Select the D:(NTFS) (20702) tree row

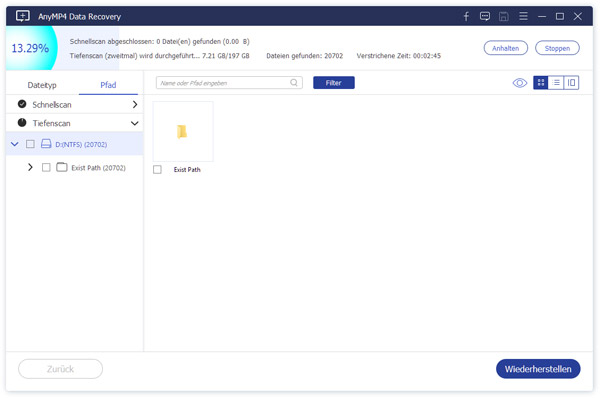tap(75, 144)
